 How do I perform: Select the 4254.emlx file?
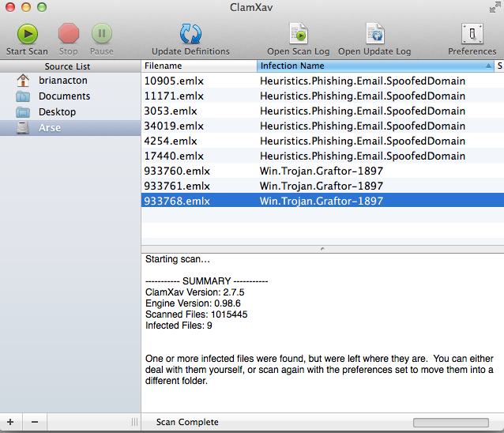click(171, 141)
